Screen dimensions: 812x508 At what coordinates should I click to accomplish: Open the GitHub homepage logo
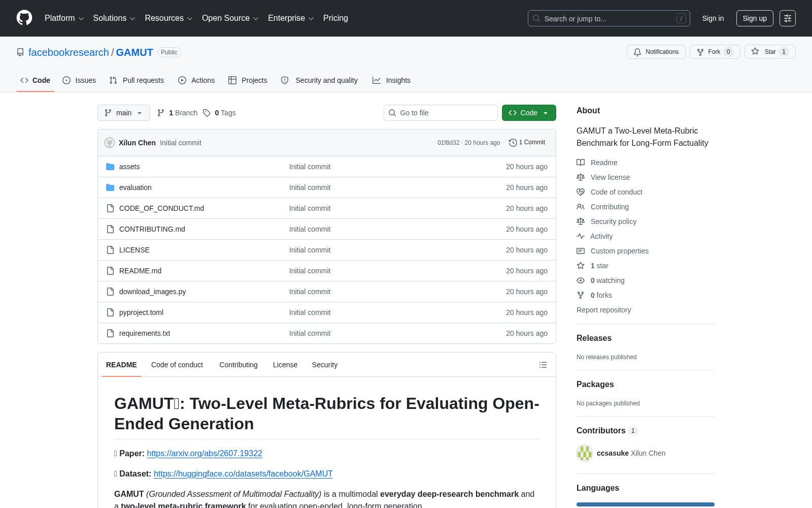[24, 18]
